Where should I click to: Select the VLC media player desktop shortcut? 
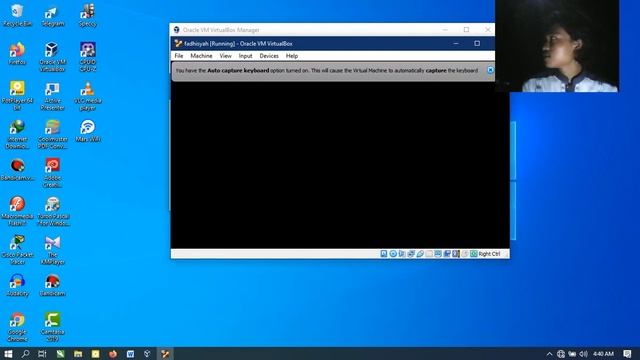pos(88,96)
